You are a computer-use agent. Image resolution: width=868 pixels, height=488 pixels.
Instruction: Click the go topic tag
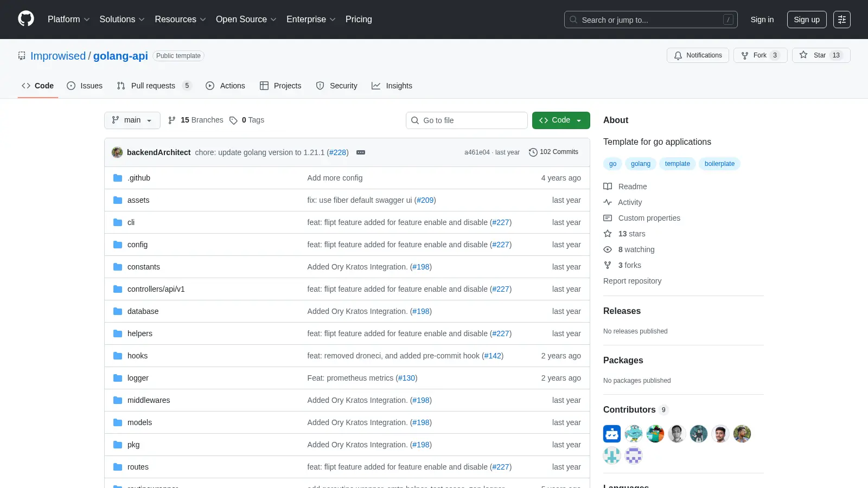tap(612, 164)
